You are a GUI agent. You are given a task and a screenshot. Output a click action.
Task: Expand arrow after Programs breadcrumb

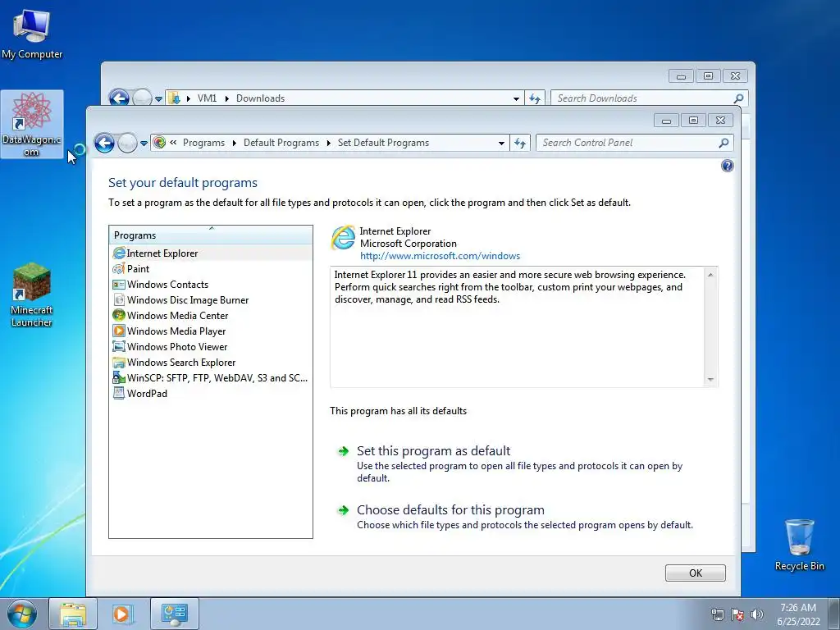(x=234, y=143)
